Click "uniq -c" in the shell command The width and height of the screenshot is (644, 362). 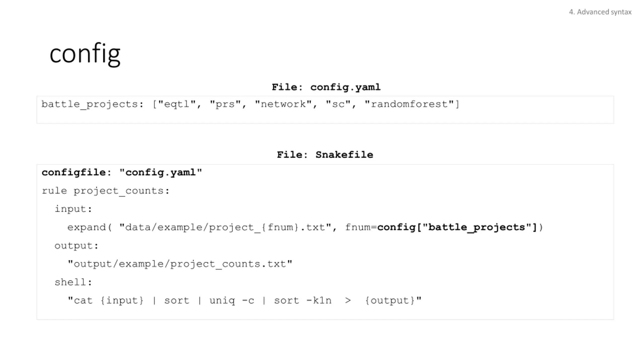coord(232,301)
